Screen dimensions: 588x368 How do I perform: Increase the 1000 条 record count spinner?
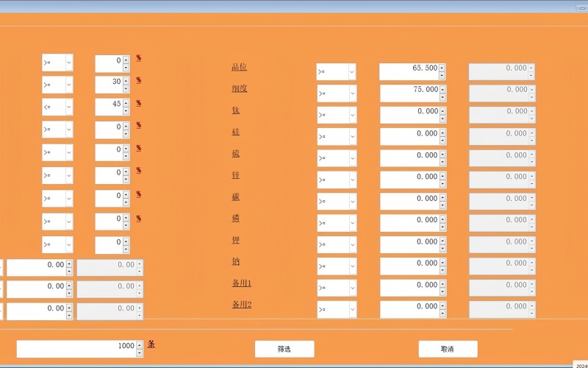tap(140, 344)
